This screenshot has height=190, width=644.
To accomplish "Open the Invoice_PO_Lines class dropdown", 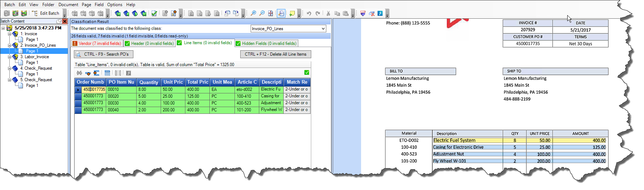I will pos(323,29).
